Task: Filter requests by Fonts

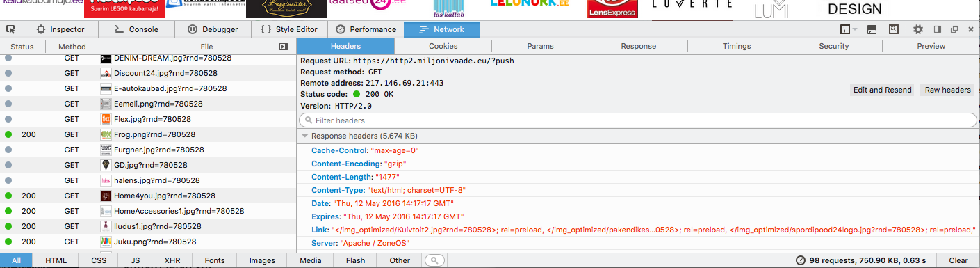Action: (215, 260)
